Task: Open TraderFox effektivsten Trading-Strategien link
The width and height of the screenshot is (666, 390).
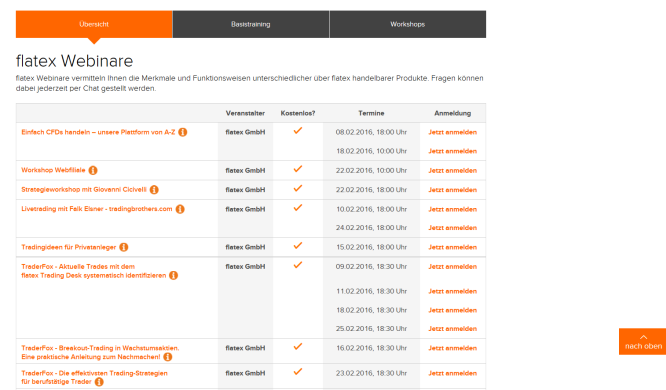Action: coord(94,377)
